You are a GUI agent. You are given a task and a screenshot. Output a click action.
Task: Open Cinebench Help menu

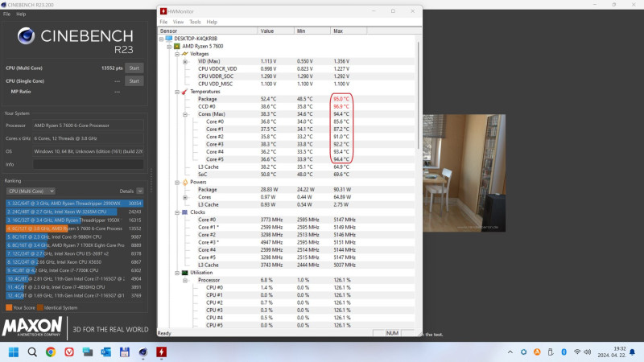[21, 14]
